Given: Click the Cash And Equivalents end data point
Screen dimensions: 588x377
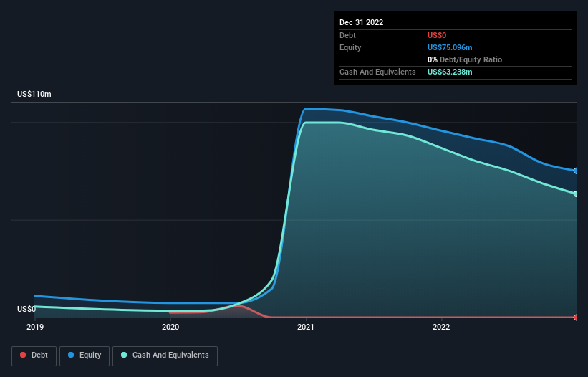Looking at the screenshot, I should [x=576, y=194].
